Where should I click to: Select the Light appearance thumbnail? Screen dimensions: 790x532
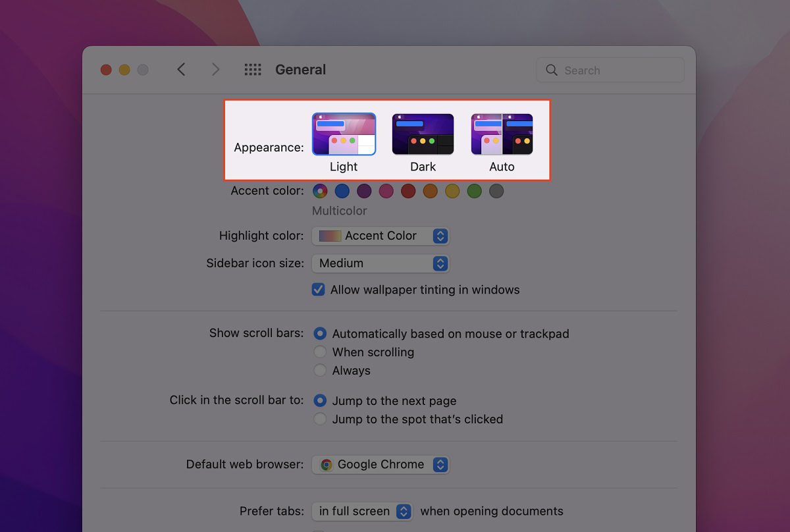click(x=344, y=134)
